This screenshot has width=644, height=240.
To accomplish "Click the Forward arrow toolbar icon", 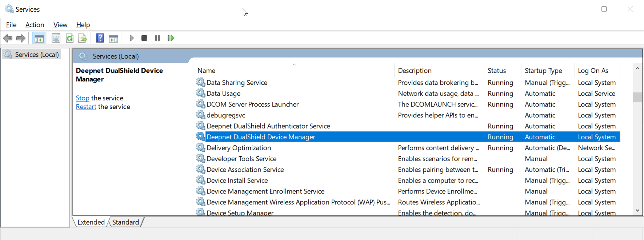I will point(21,38).
